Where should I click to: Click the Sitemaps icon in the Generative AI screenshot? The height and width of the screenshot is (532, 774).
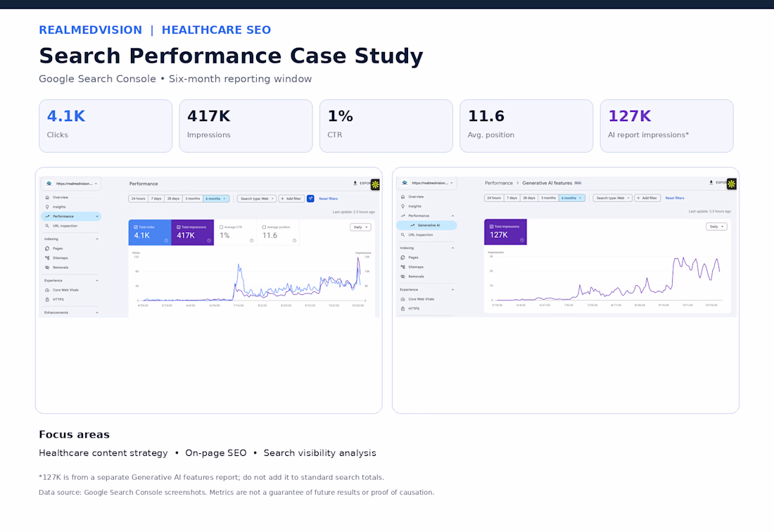coord(402,267)
